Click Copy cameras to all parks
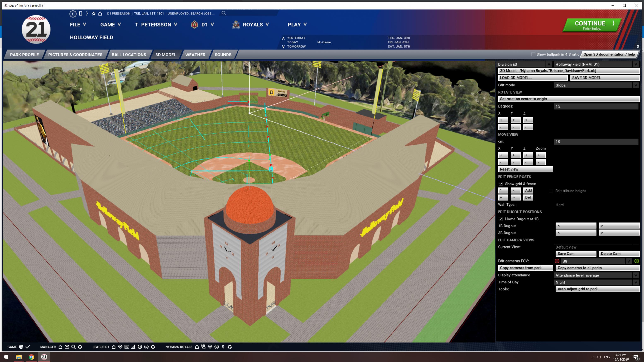This screenshot has height=362, width=644. tap(597, 268)
